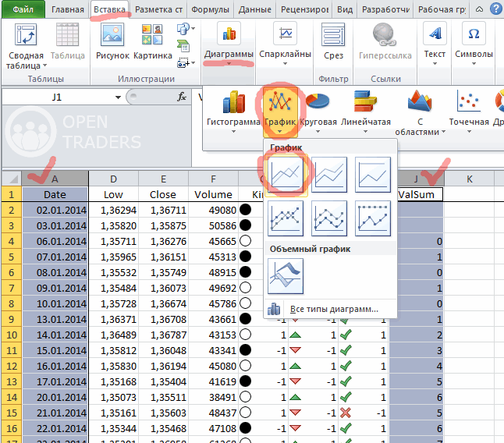Select column E header

(163, 179)
